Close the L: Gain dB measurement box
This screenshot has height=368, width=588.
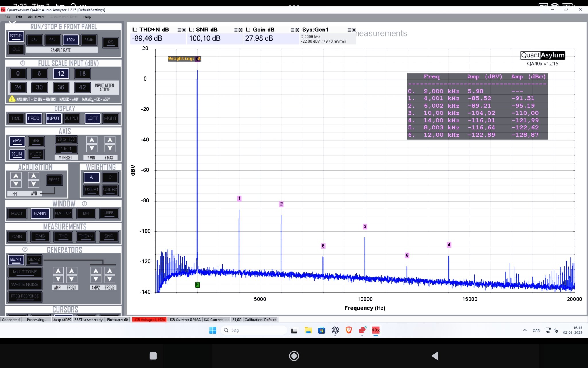pos(297,30)
